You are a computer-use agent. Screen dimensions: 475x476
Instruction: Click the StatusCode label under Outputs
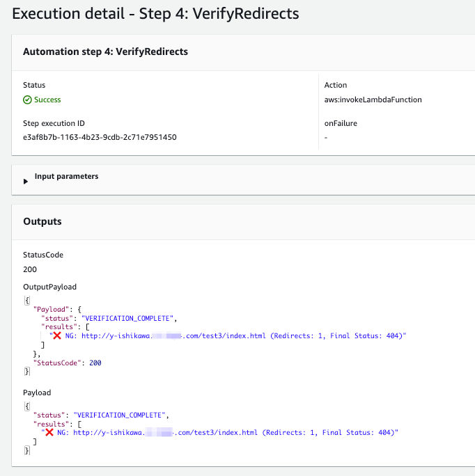click(43, 255)
